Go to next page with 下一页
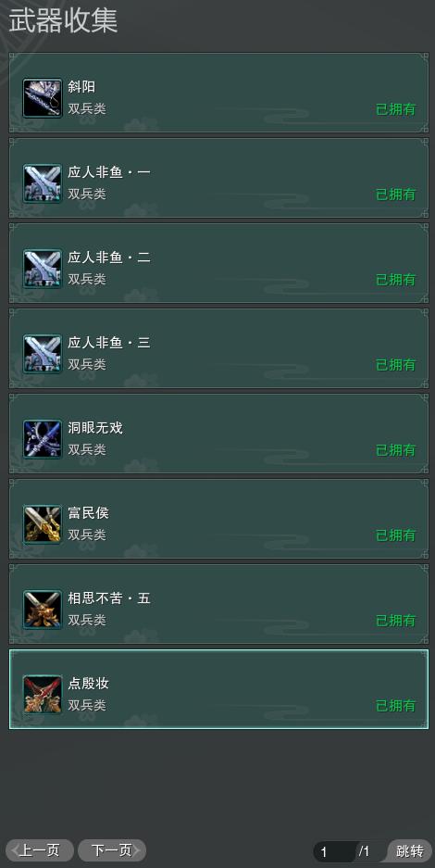The height and width of the screenshot is (868, 435). click(x=112, y=850)
